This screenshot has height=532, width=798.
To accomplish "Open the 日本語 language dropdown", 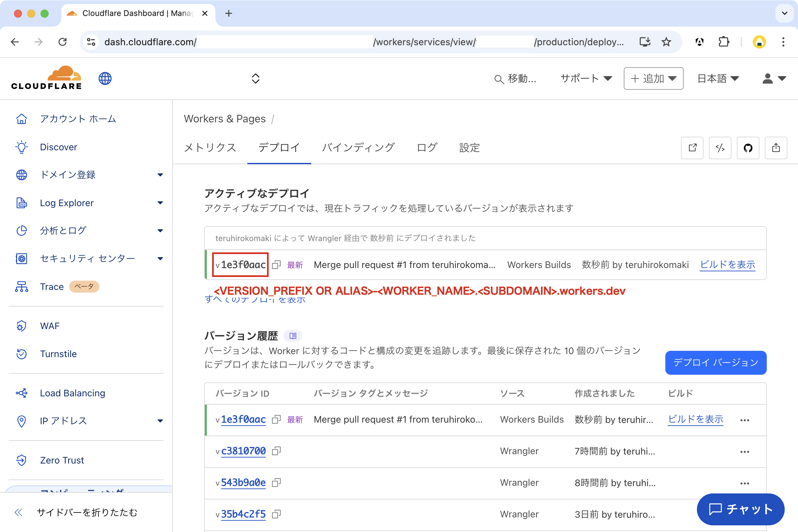I will click(718, 78).
